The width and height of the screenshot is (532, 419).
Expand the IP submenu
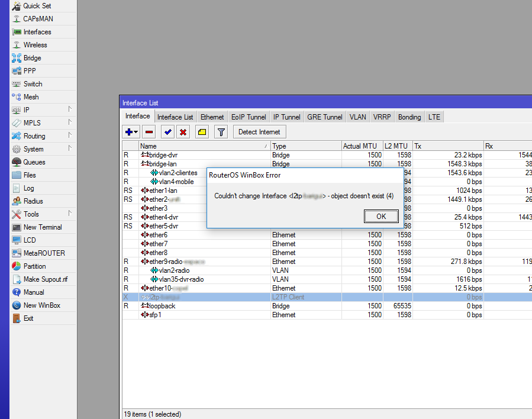(x=27, y=110)
